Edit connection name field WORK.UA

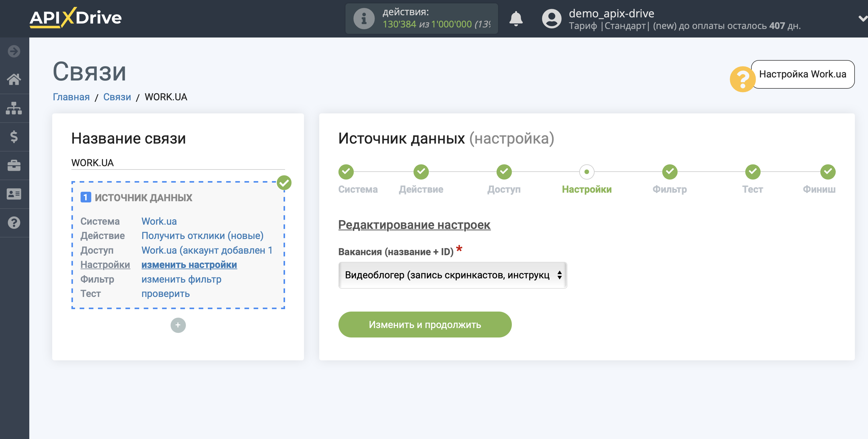178,163
